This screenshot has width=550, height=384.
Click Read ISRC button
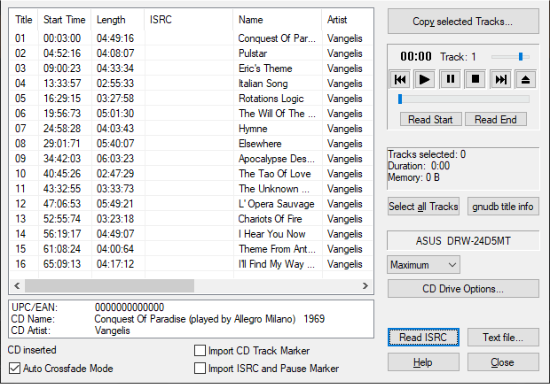(x=423, y=337)
